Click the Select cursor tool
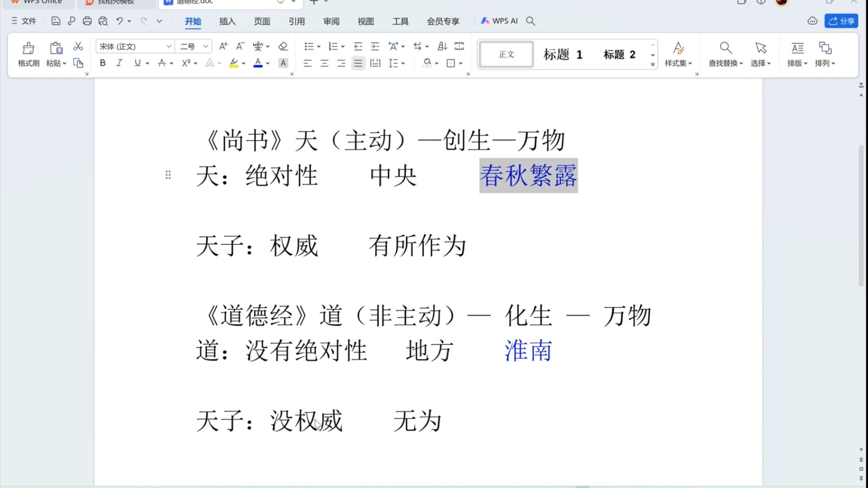This screenshot has height=488, width=868. point(760,48)
